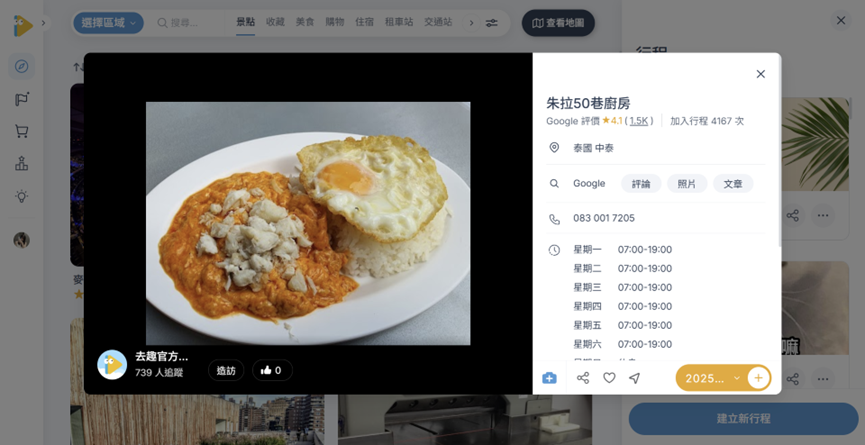The width and height of the screenshot is (865, 445).
Task: Select the 購物 tab
Action: [x=334, y=22]
